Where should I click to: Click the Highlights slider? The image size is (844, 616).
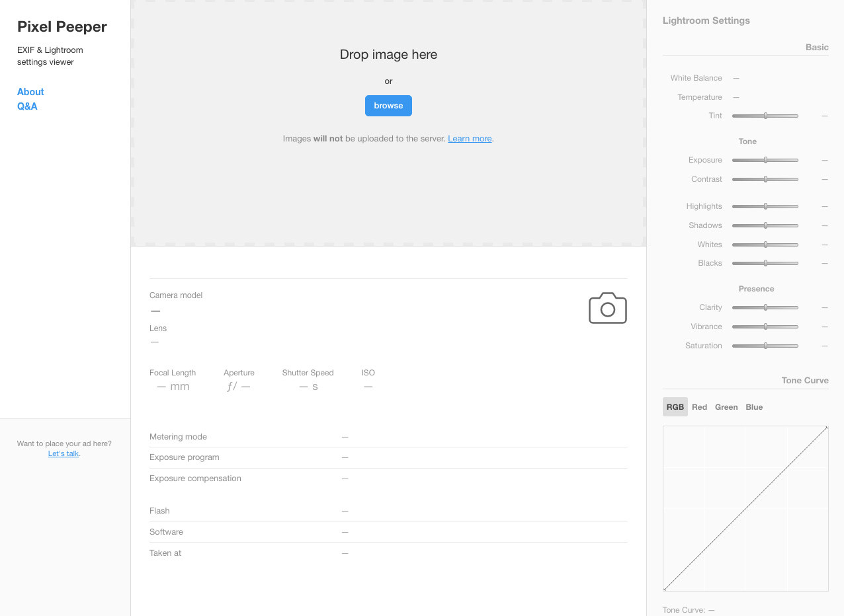pos(765,206)
